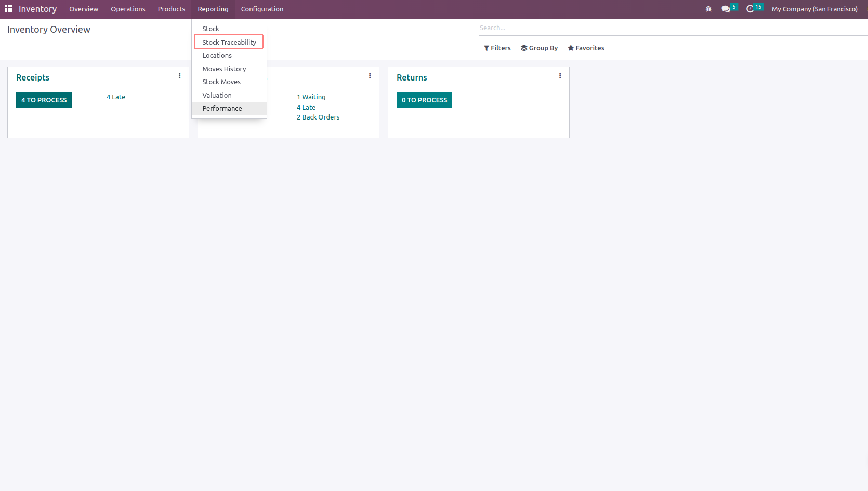The height and width of the screenshot is (491, 868).
Task: Open the Configuration menu
Action: pos(262,9)
